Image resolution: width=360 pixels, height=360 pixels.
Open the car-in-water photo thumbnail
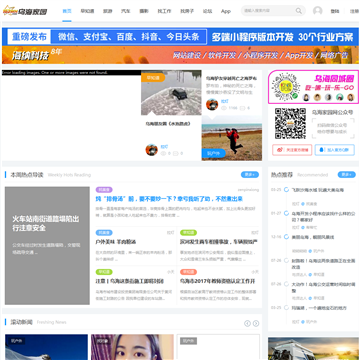[171, 93]
